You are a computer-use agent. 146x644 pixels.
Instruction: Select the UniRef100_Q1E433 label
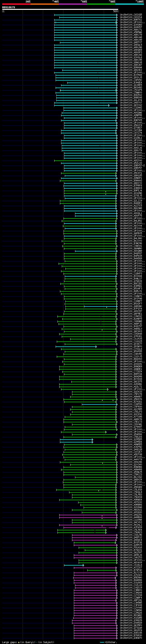pyautogui.click(x=131, y=392)
